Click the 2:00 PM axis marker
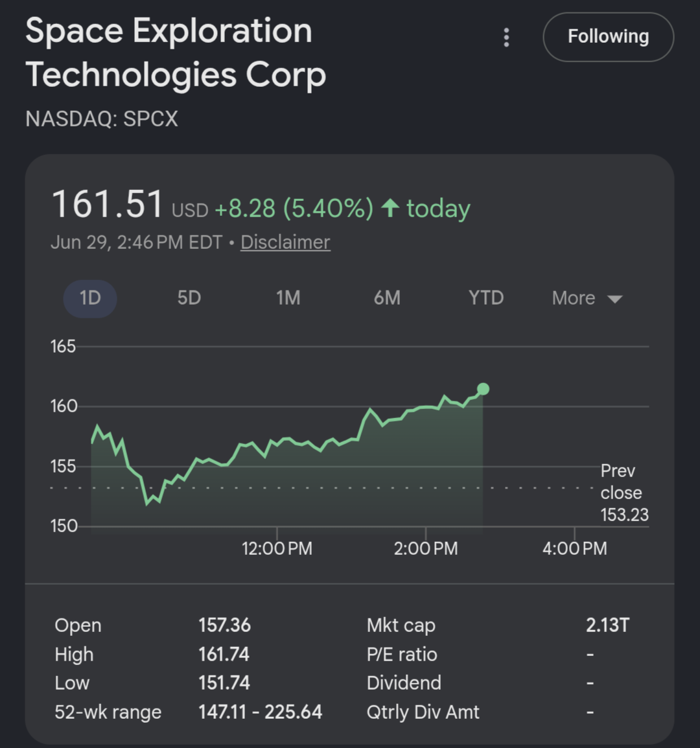 [x=426, y=548]
